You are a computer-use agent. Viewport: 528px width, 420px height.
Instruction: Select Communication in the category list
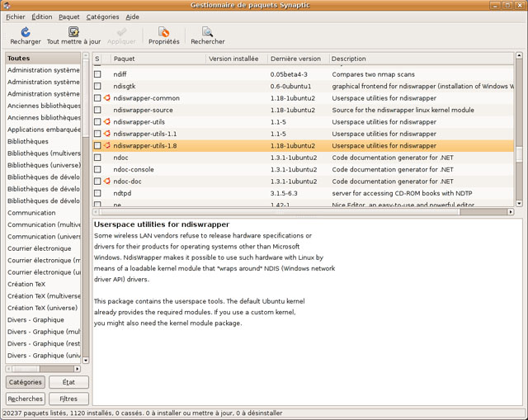click(x=31, y=212)
